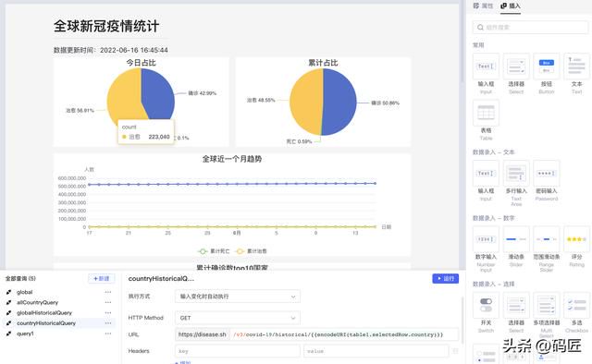The height and width of the screenshot is (364, 592).
Task: Insert the Text Area component
Action: pos(516,174)
